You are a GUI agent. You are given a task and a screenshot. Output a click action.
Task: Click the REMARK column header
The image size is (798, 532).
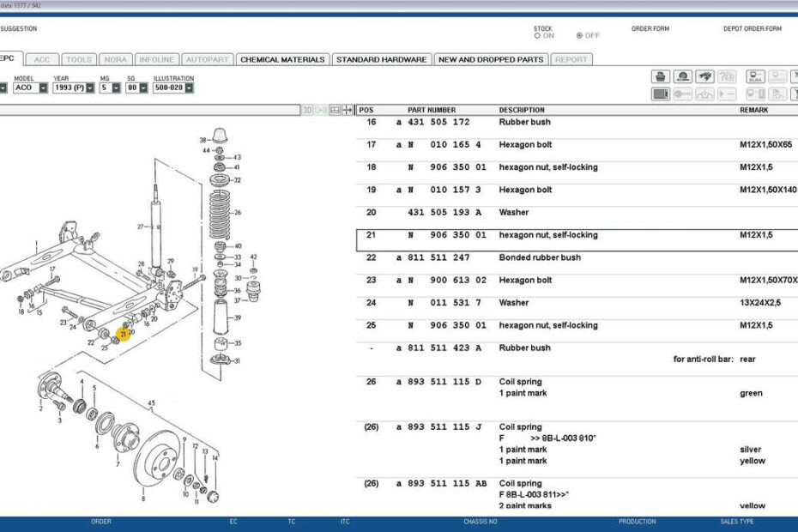[754, 110]
